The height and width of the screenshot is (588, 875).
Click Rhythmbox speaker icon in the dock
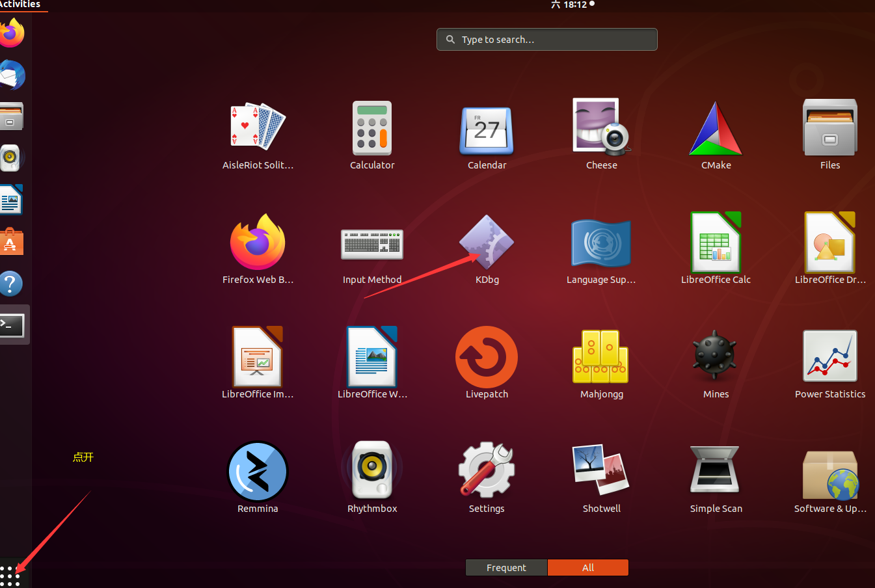[x=10, y=158]
